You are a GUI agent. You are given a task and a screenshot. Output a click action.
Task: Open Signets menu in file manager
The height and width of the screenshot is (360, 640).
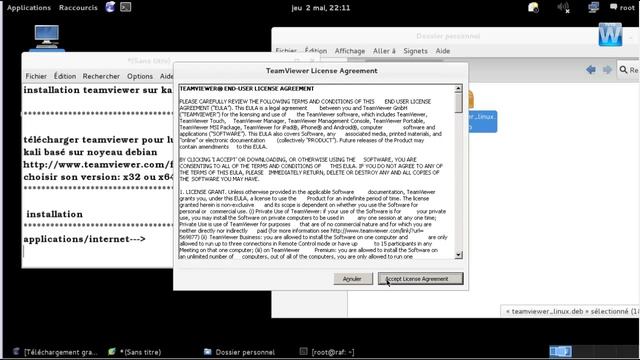click(416, 51)
